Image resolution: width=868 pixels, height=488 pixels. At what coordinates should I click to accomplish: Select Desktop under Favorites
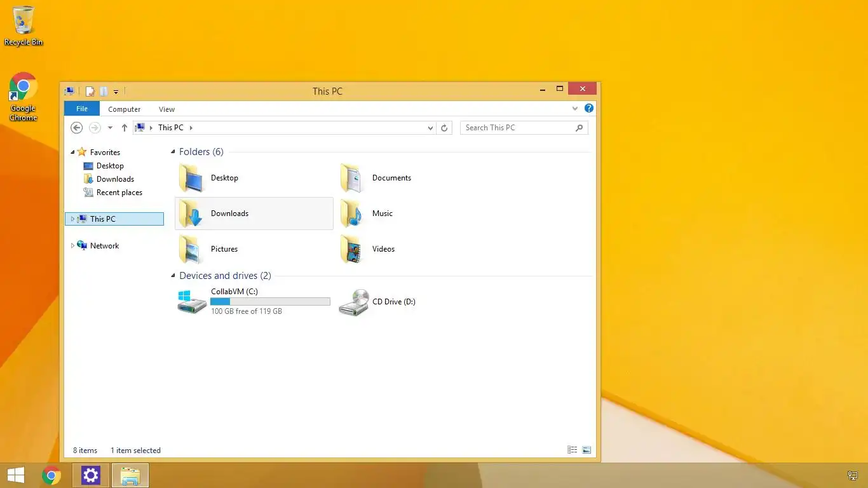click(110, 166)
